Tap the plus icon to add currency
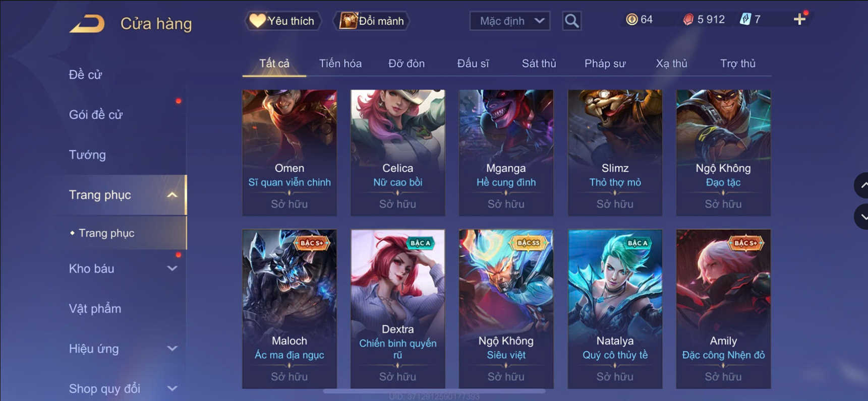Viewport: 868px width, 401px height. [x=799, y=20]
